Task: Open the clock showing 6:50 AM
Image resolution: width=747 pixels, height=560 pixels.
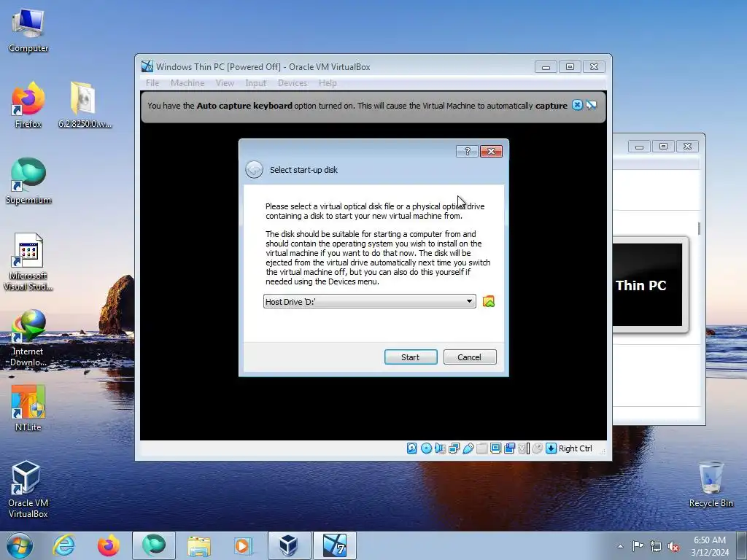Action: click(x=710, y=545)
